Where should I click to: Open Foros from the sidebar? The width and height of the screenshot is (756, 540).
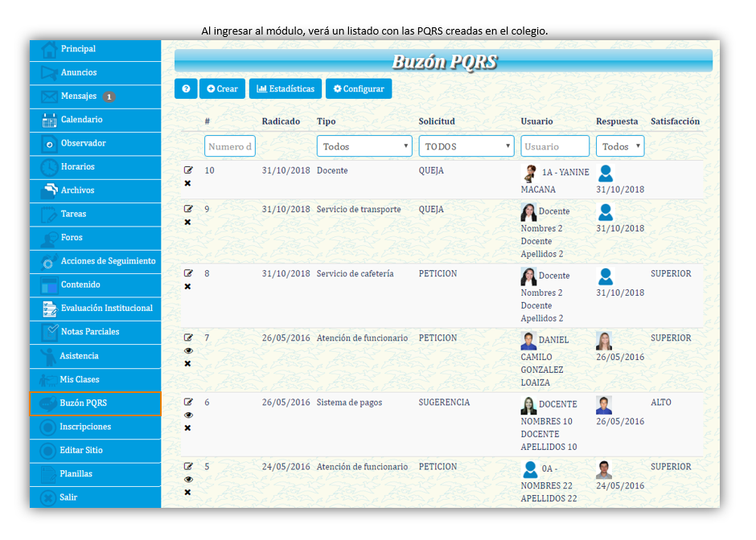pos(95,238)
